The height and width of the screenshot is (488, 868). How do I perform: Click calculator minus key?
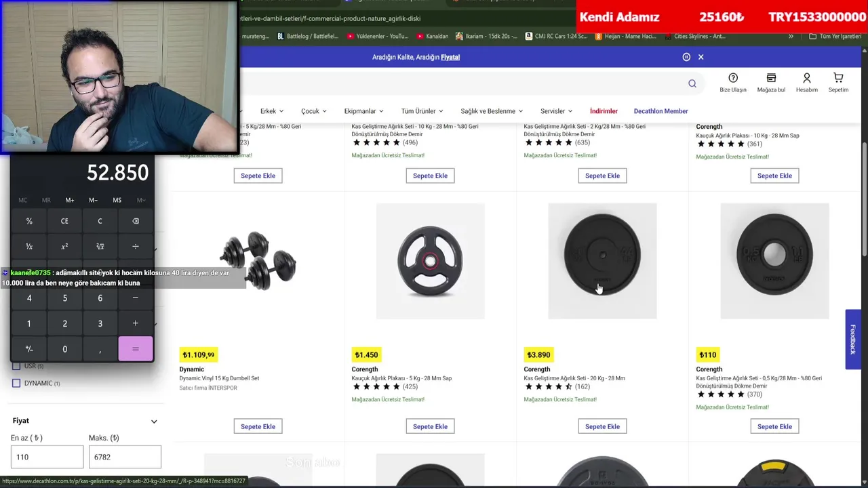(136, 298)
